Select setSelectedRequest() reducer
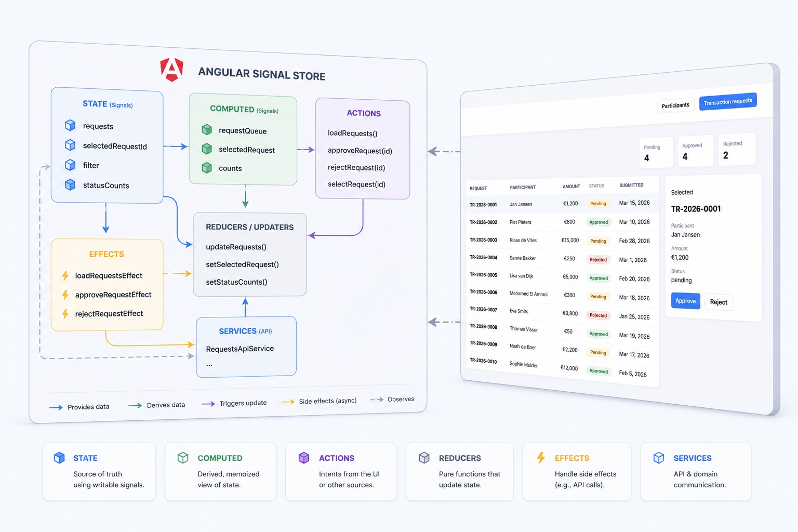Screen dimensions: 798x532 [x=242, y=264]
